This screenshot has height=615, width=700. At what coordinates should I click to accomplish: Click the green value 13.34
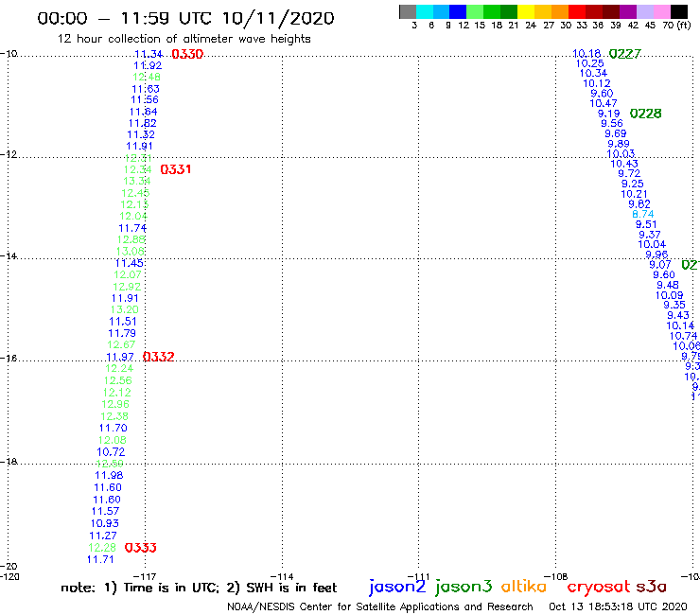tap(137, 181)
